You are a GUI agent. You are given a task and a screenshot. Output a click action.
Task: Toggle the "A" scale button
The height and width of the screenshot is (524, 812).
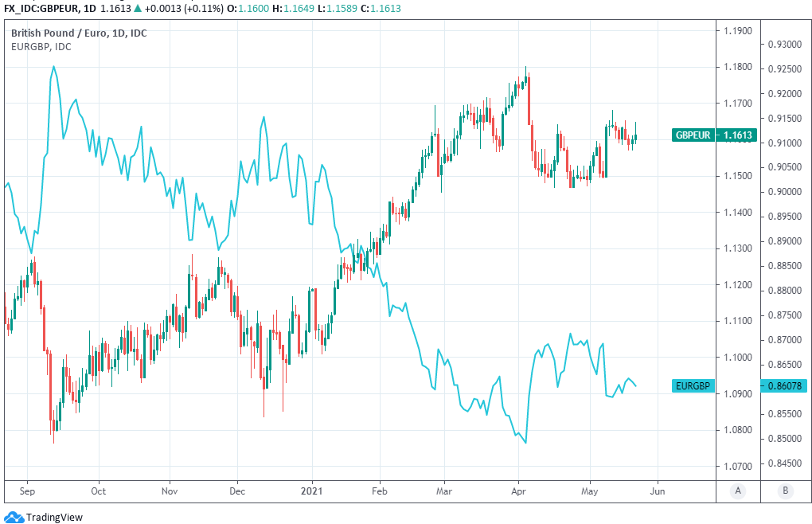coord(738,491)
